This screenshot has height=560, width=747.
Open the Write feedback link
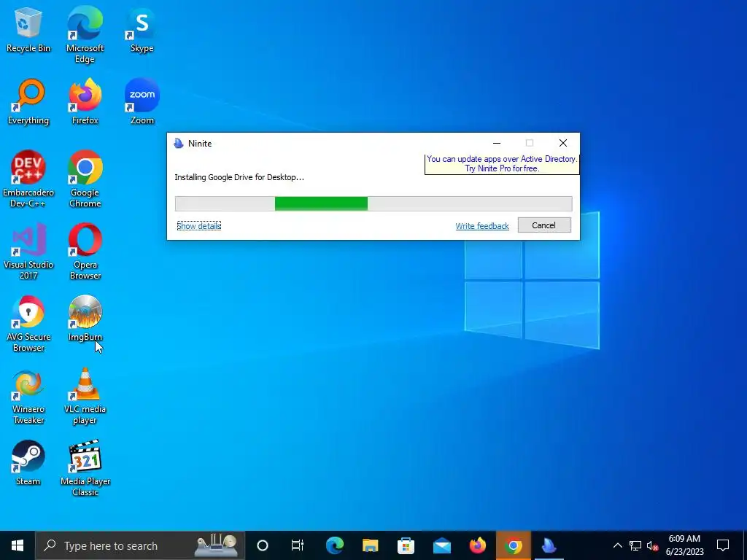(482, 226)
